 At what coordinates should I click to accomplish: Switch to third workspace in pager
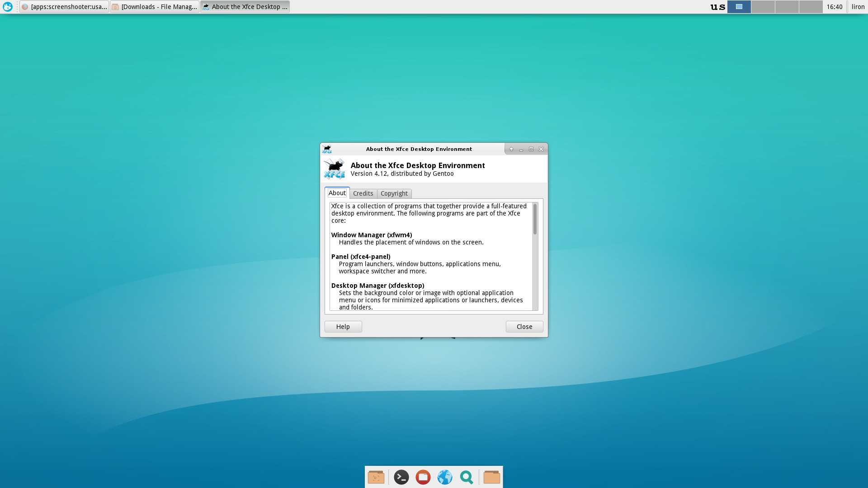pos(787,7)
